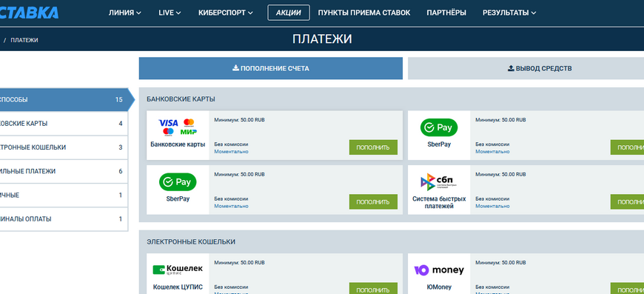Click Без комиссии in Кошелек ЦУПИС card

point(231,287)
